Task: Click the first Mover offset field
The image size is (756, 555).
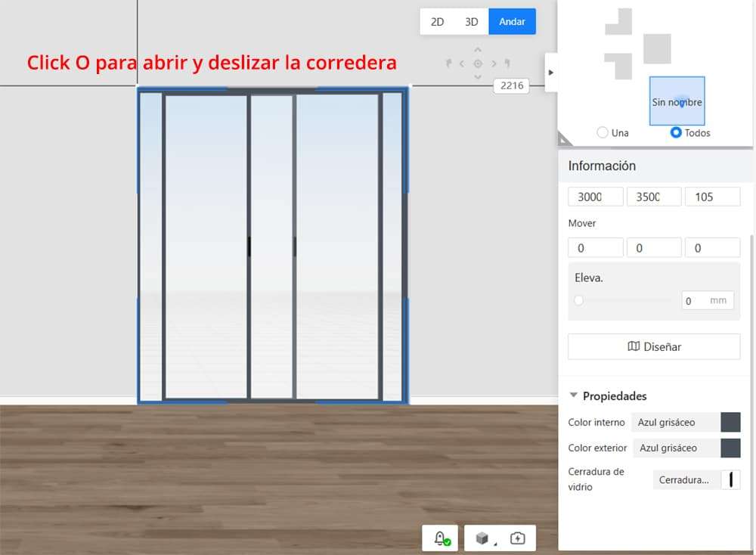Action: click(596, 248)
